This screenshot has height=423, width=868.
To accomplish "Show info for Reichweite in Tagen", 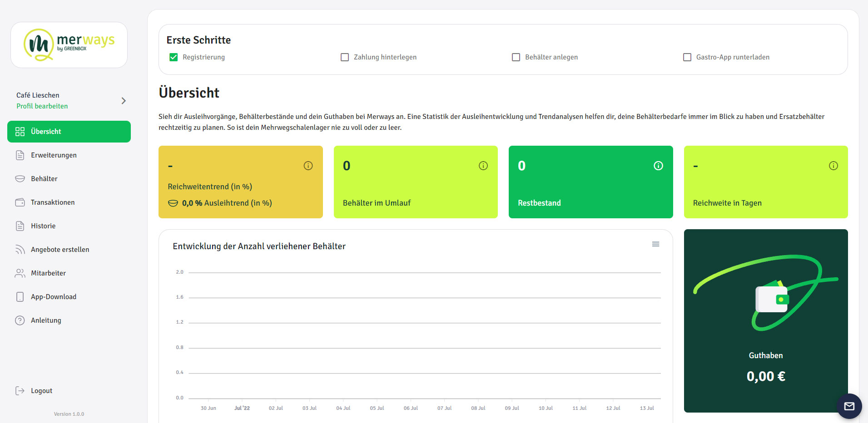I will coord(833,166).
